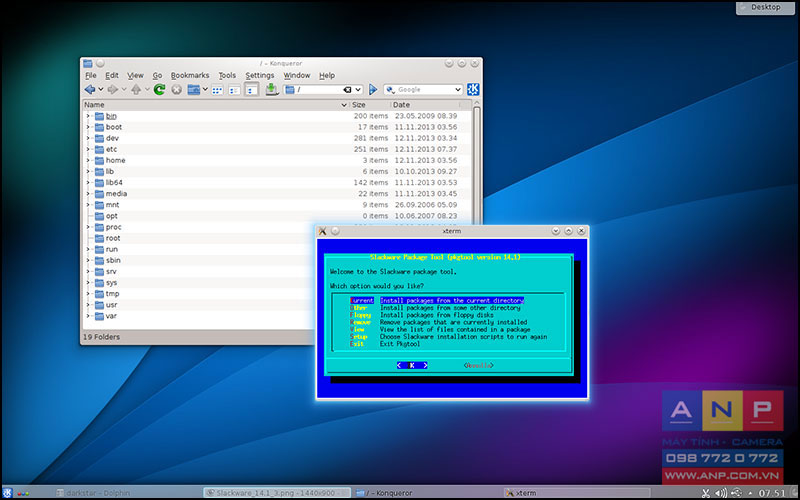
Task: Open the Bookmarks menu
Action: 190,76
